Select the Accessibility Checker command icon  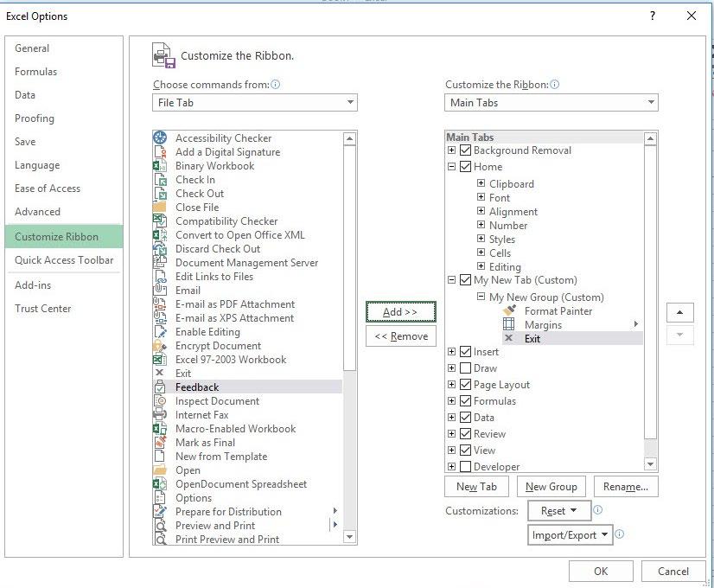[x=160, y=137]
